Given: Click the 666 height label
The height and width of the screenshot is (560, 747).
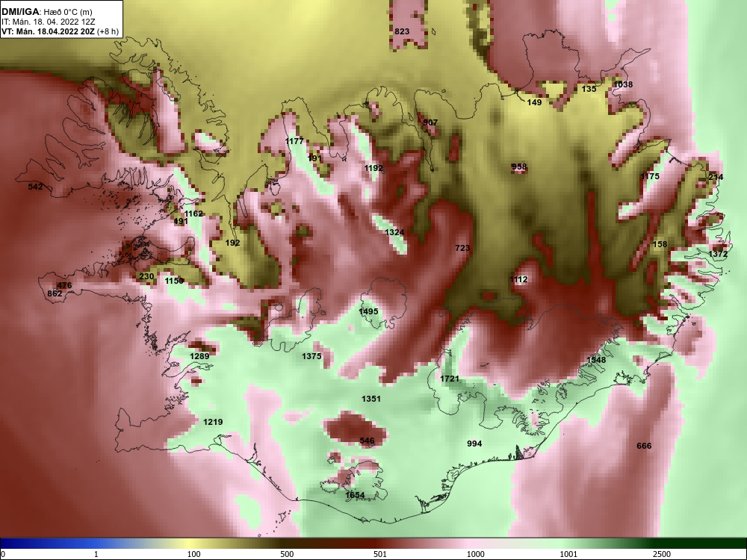Looking at the screenshot, I should (644, 447).
